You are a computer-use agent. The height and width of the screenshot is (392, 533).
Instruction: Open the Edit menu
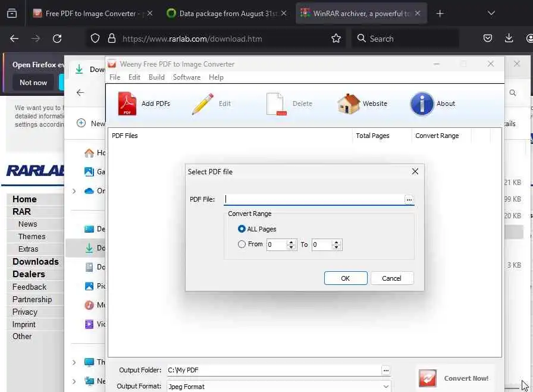point(134,77)
